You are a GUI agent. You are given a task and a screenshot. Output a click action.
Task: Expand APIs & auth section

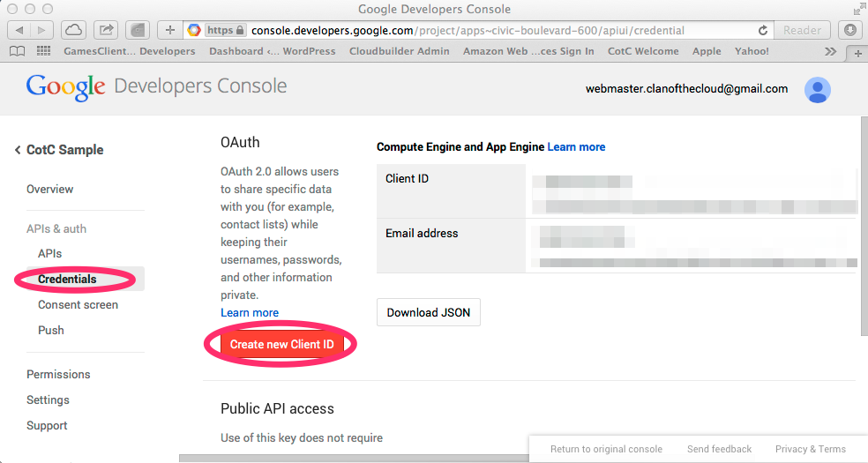coord(56,229)
